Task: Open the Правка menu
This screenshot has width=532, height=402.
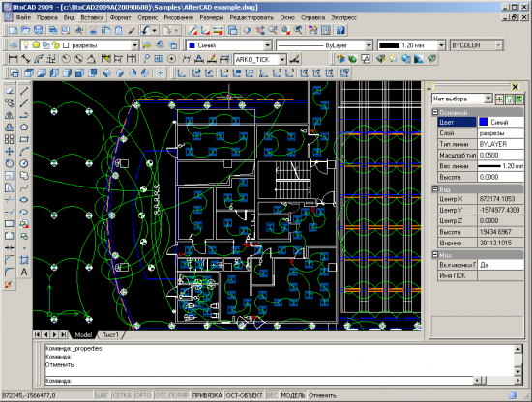Action: 46,17
